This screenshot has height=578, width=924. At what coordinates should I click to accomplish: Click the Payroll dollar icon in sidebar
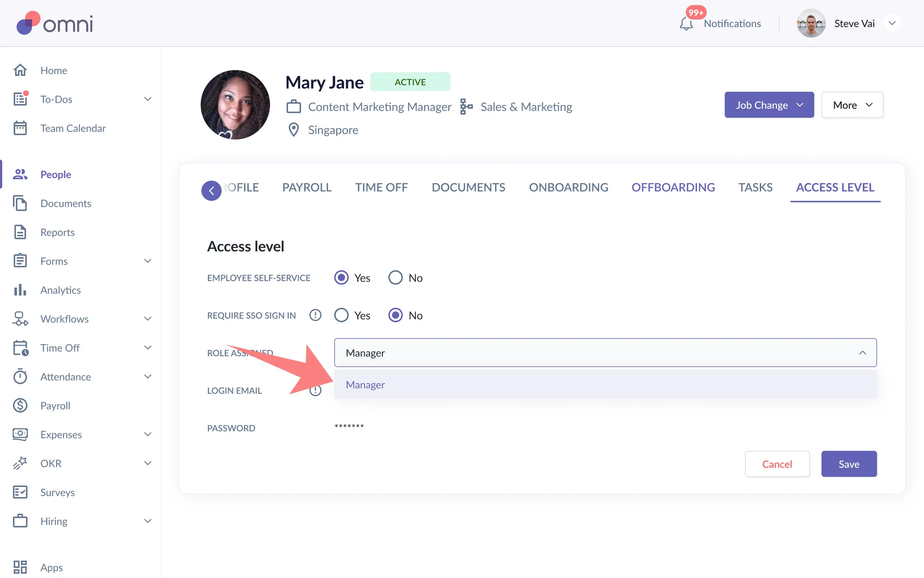20,406
